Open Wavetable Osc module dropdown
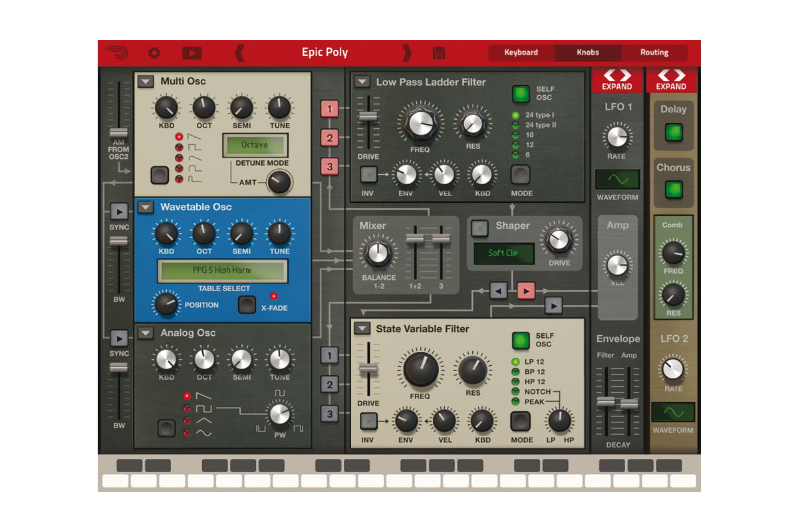Viewport: 798px width, 532px height. (x=146, y=207)
